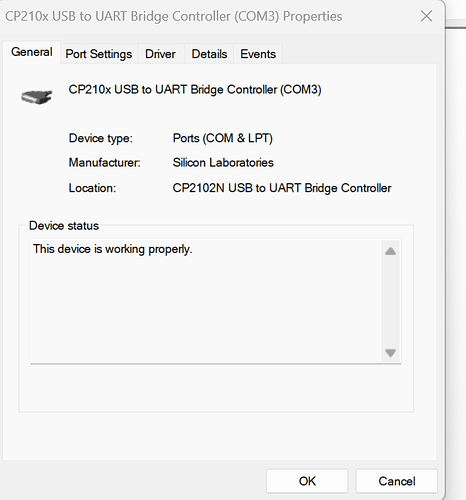Click the Properties window title bar text
Screen dimensions: 466x500
pyautogui.click(x=174, y=16)
